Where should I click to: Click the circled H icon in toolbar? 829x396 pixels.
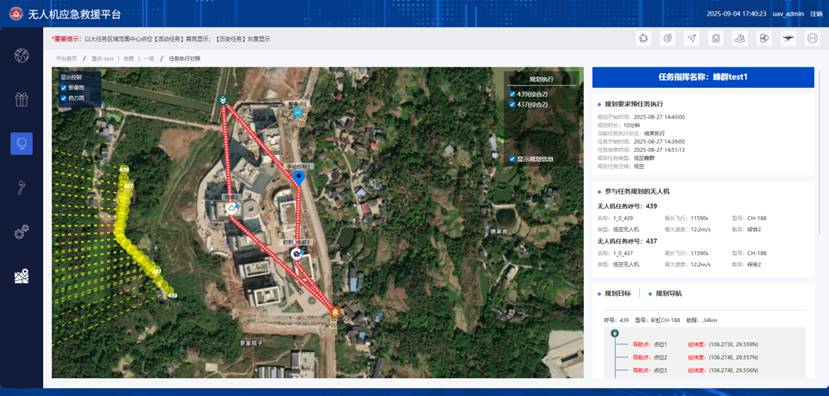point(813,39)
